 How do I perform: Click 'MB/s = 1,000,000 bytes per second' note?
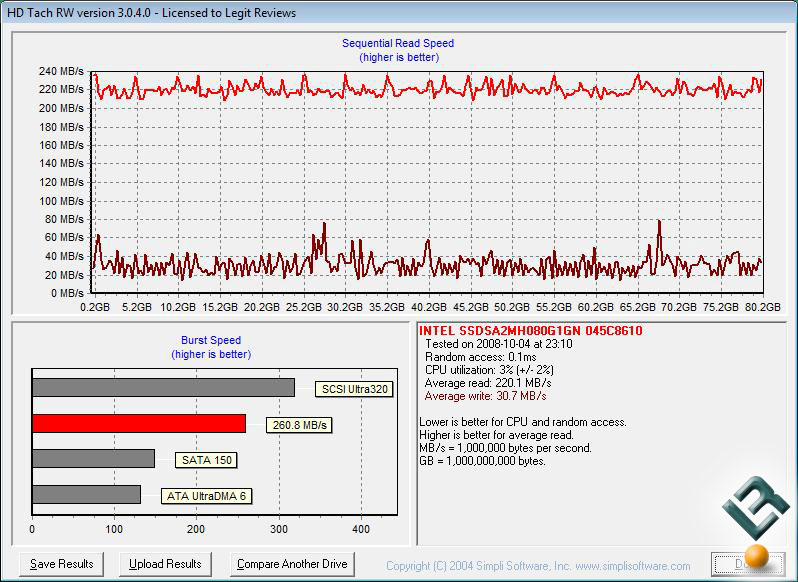(505, 448)
